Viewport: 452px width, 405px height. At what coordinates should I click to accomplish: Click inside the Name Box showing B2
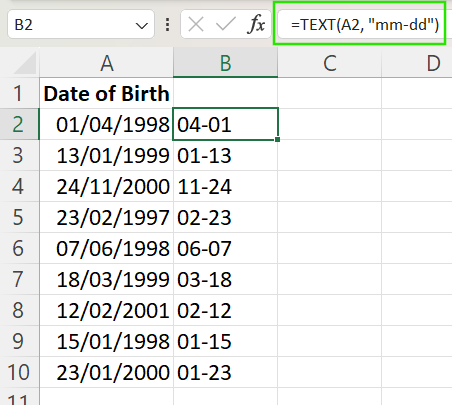(81, 24)
